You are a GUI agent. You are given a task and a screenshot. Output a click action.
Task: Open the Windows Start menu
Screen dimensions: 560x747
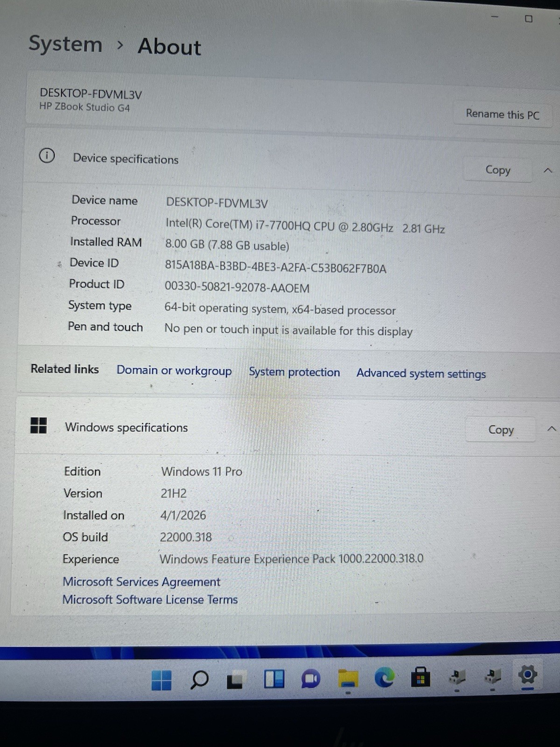[161, 680]
